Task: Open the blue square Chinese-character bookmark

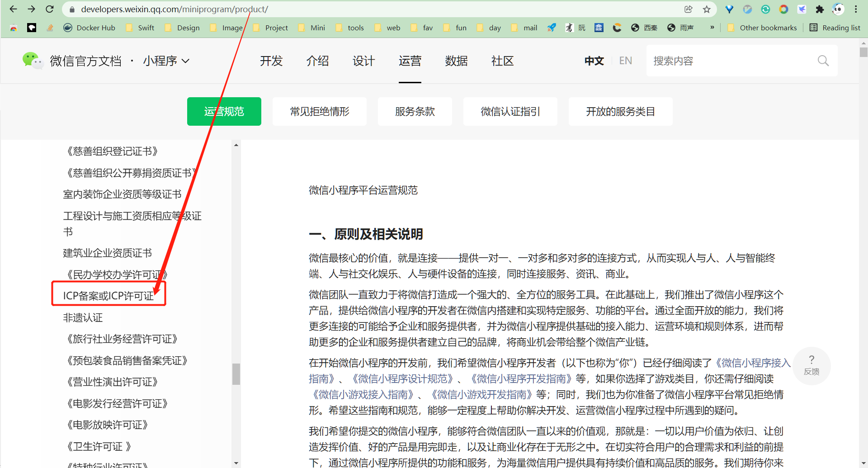Action: (599, 28)
